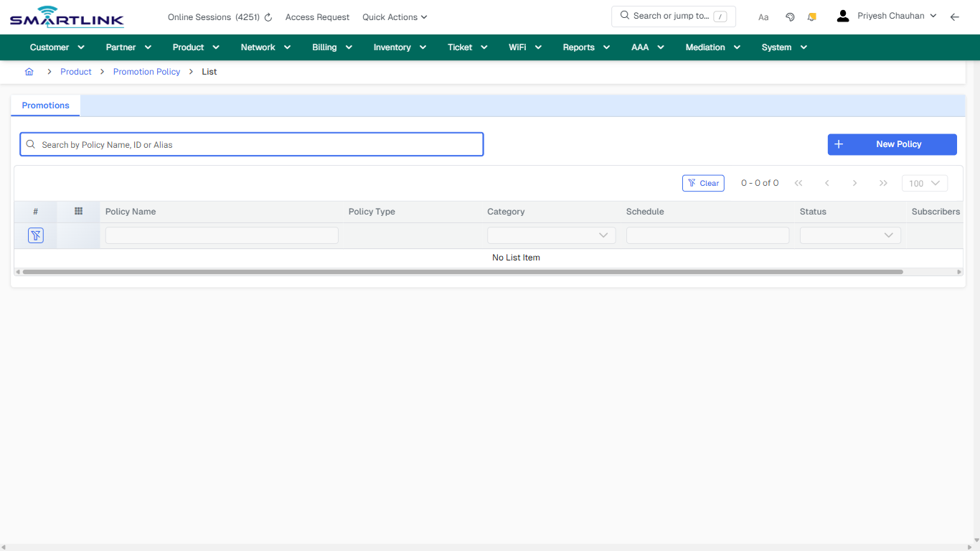Click the Aa font size icon
The height and width of the screenshot is (551, 980).
[x=763, y=17]
